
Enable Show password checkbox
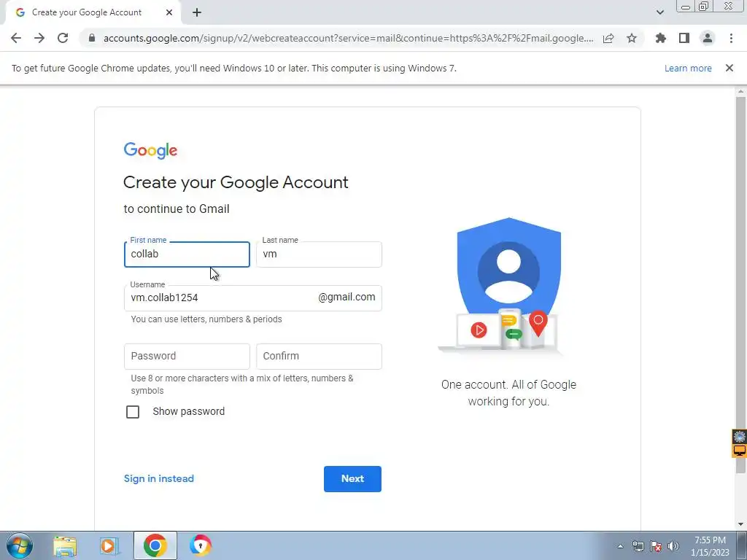tap(133, 411)
